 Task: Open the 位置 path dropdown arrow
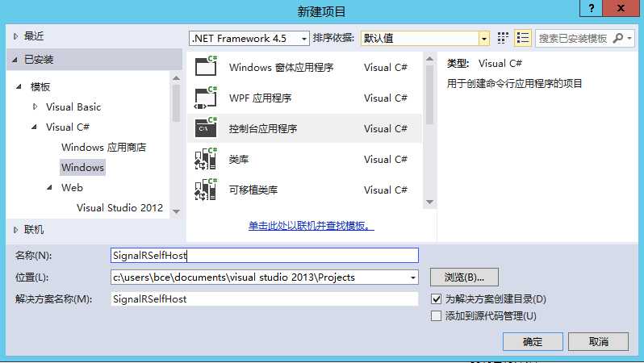pos(412,277)
